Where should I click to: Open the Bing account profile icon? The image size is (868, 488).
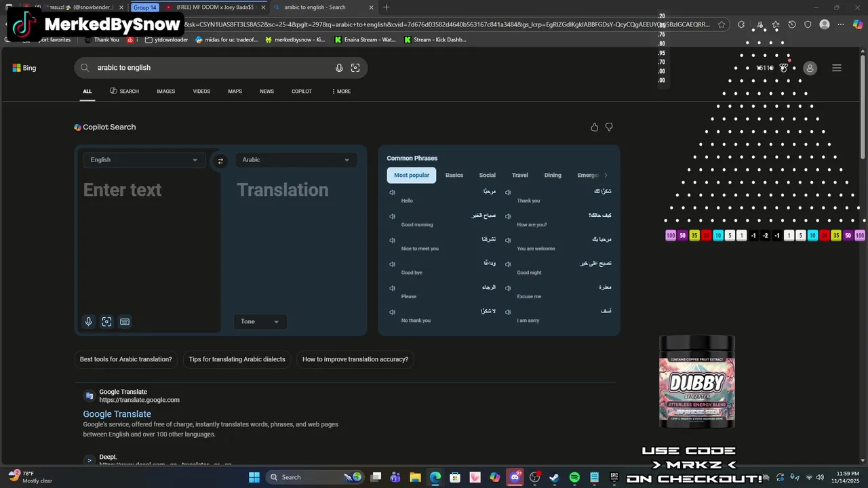810,68
